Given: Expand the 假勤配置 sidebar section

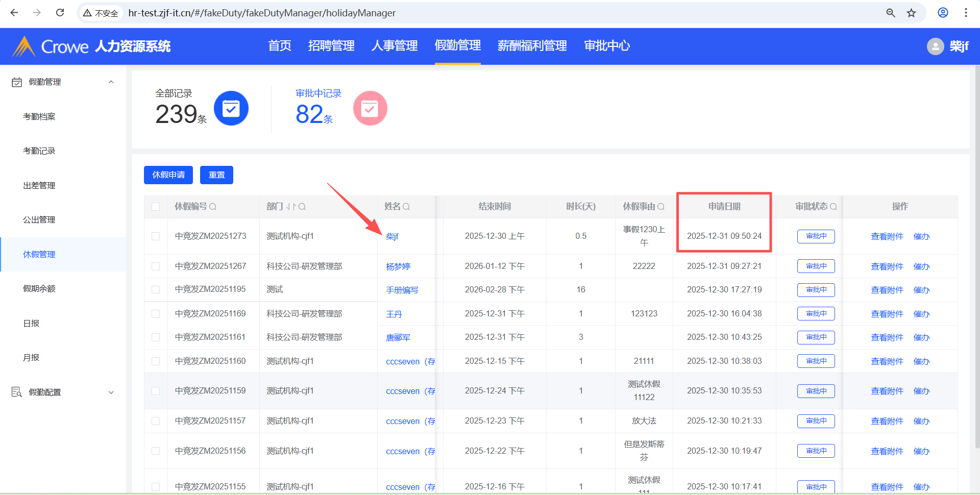Looking at the screenshot, I should [111, 392].
